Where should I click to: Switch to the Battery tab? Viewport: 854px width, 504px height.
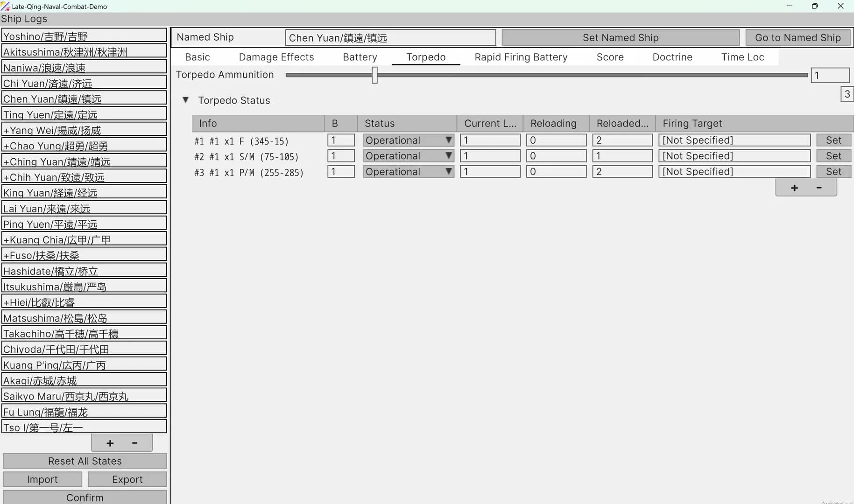360,57
